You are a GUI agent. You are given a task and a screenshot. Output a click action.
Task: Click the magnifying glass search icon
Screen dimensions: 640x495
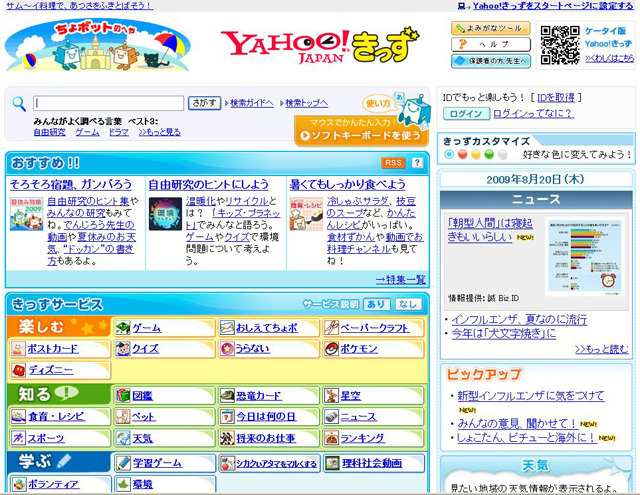[x=19, y=104]
